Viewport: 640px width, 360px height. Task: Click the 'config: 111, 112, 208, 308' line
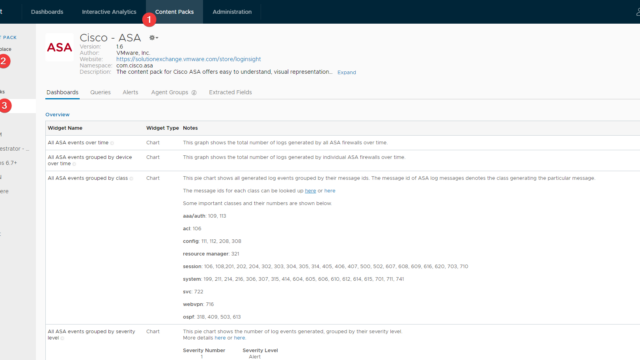212,241
